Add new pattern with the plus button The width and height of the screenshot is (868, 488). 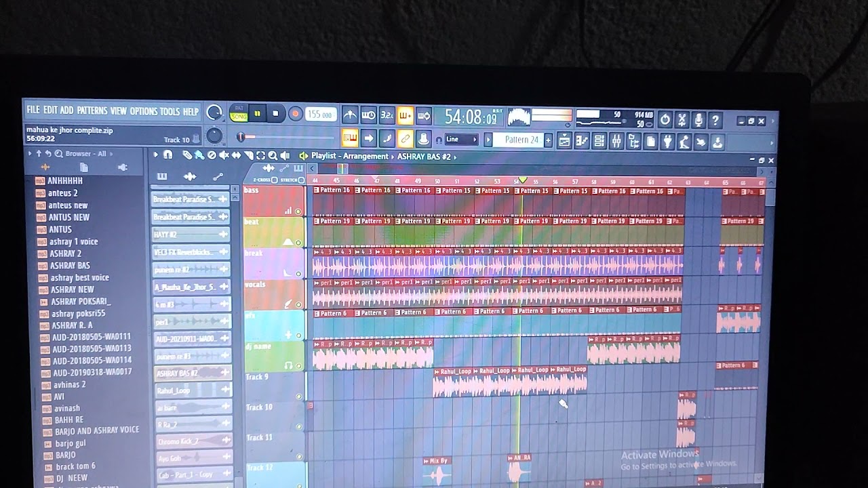548,140
